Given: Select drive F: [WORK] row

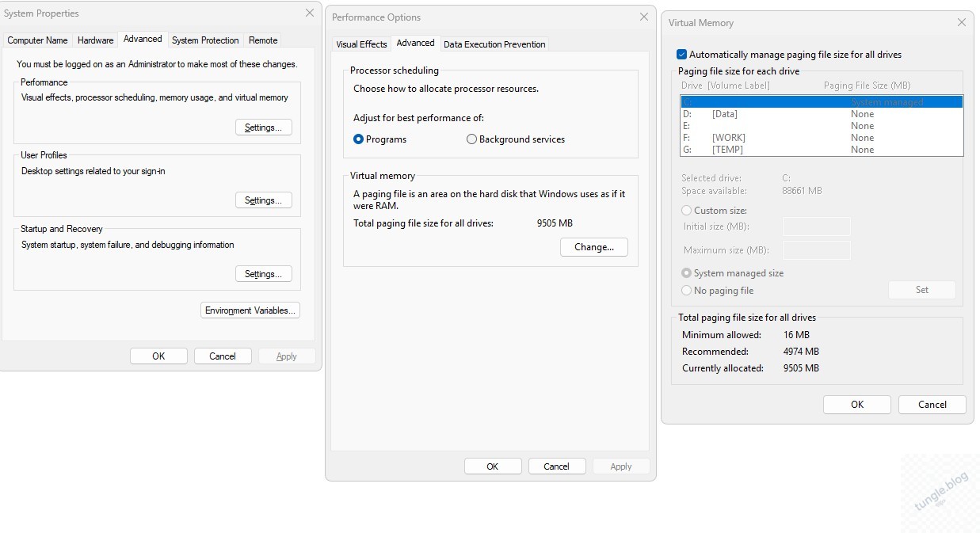Looking at the screenshot, I should 822,138.
